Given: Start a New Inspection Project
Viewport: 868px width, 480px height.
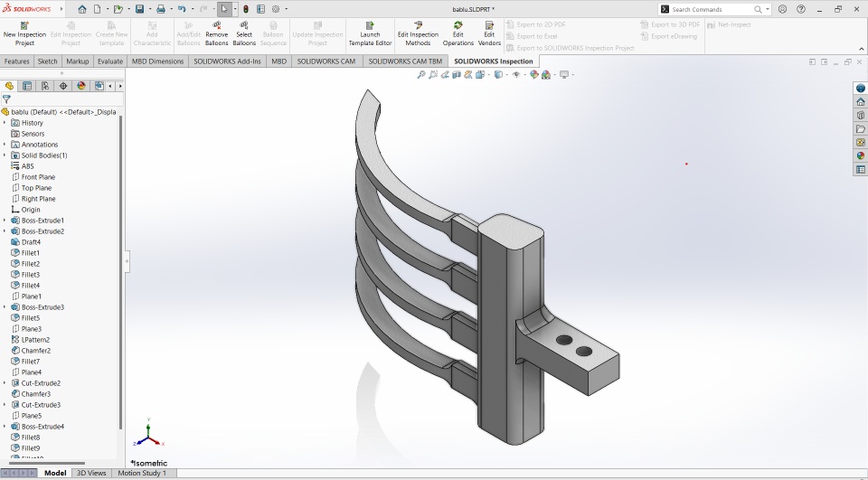Looking at the screenshot, I should (24, 33).
